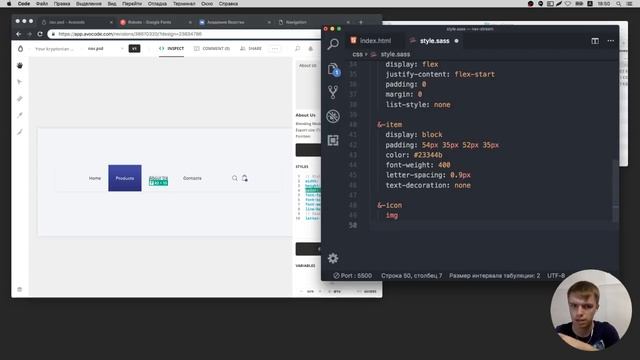Select the style.sass editor tab

click(434, 41)
